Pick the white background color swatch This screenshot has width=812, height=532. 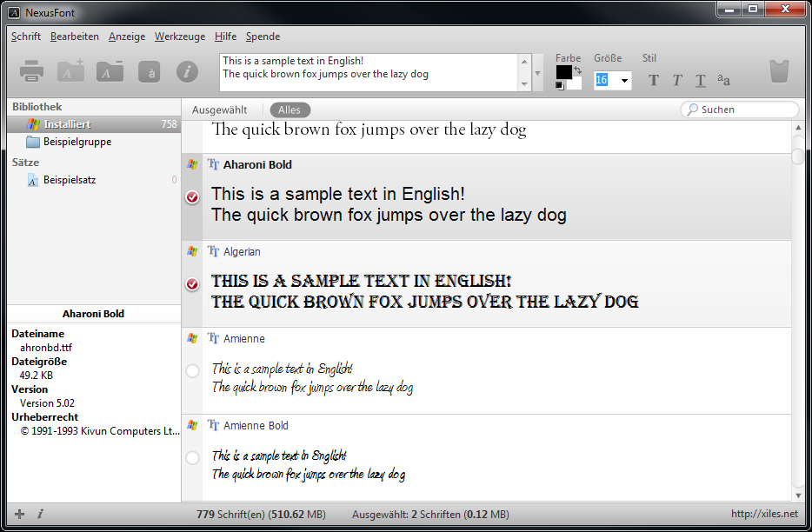pyautogui.click(x=575, y=83)
